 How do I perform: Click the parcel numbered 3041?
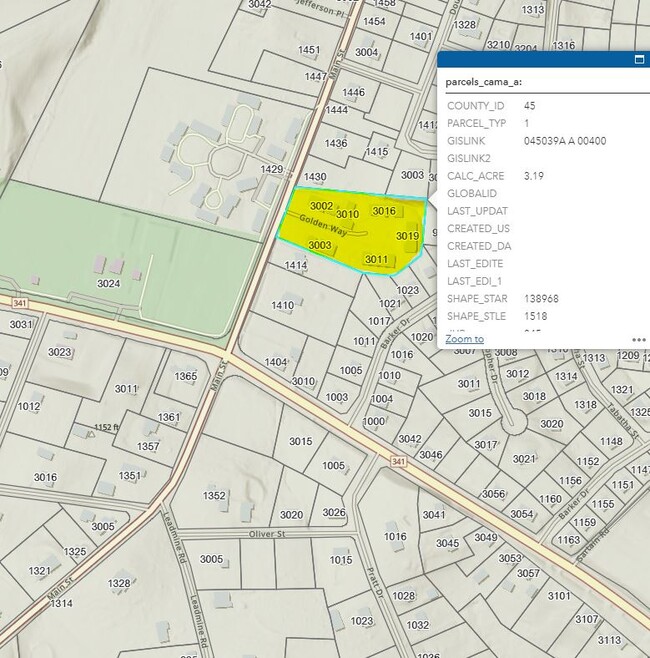point(433,515)
